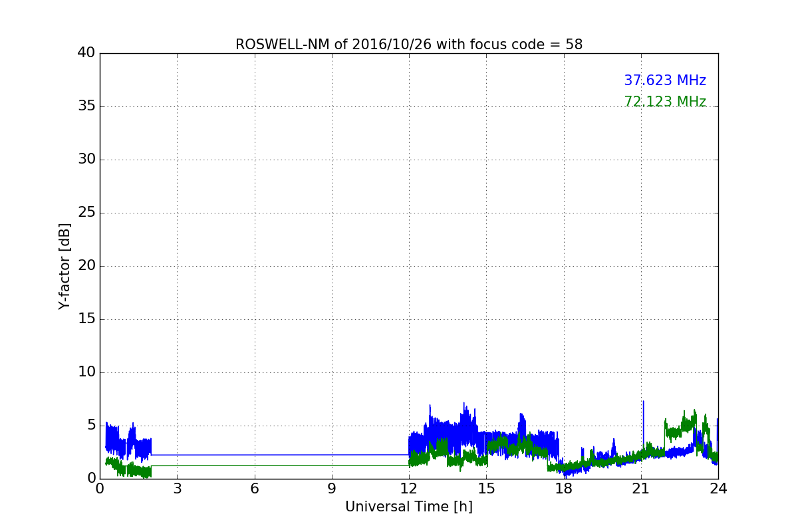Click y-axis tick label '35'

click(x=86, y=106)
